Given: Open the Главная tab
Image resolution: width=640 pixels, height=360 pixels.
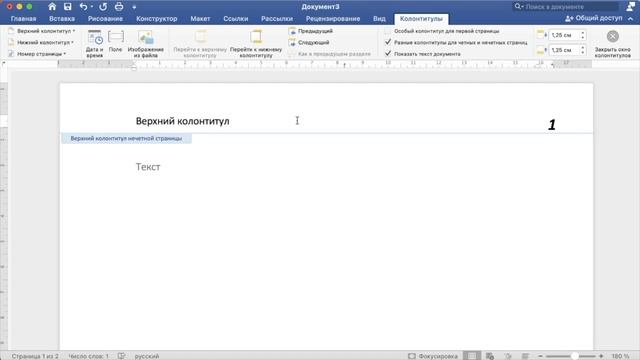Looking at the screenshot, I should [x=23, y=19].
